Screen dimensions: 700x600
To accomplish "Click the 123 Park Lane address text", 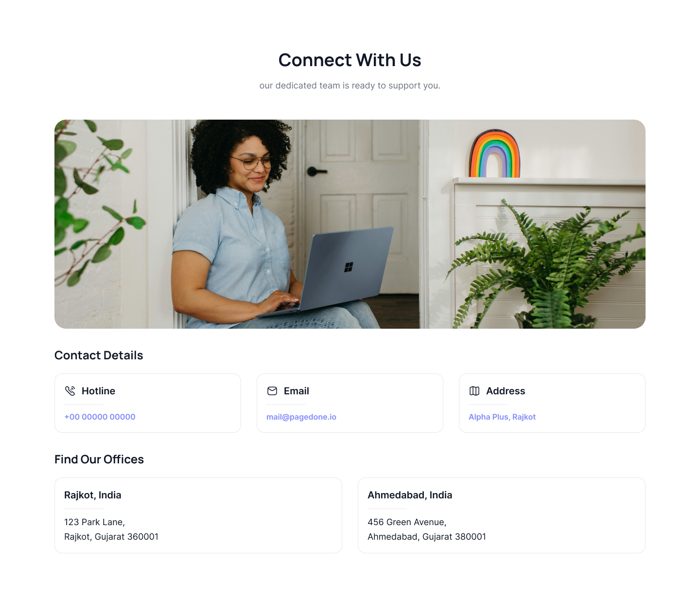I will coord(95,522).
